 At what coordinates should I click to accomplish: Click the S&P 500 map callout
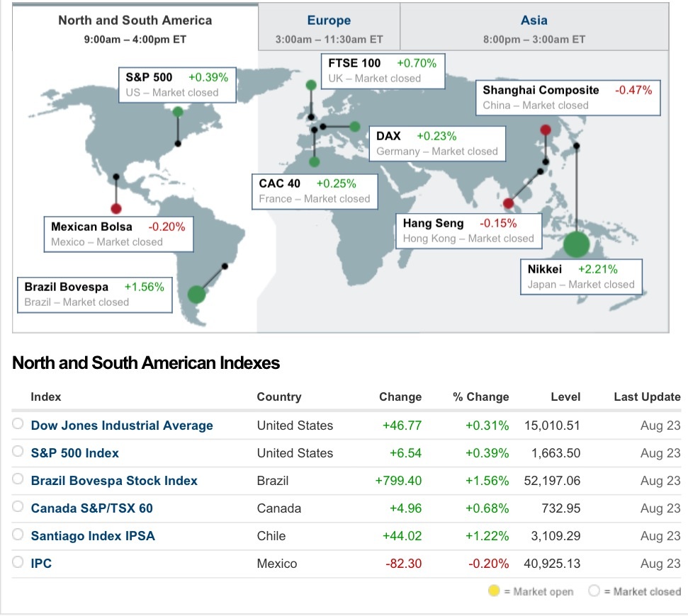tap(177, 85)
